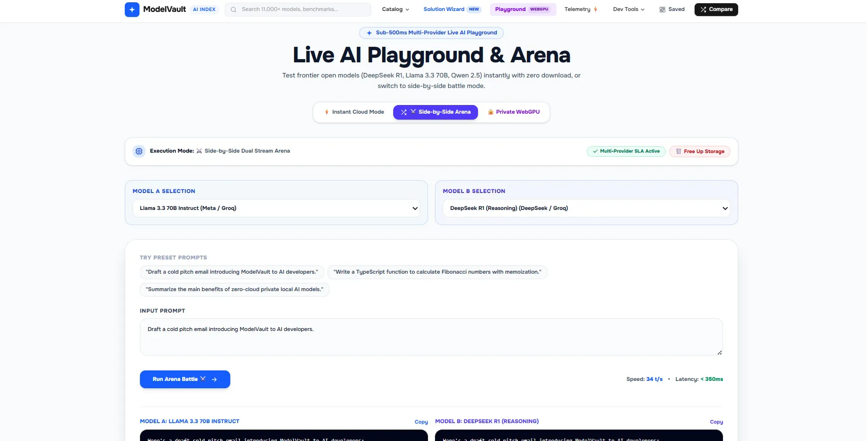Open the Telemetry nav item

click(581, 9)
